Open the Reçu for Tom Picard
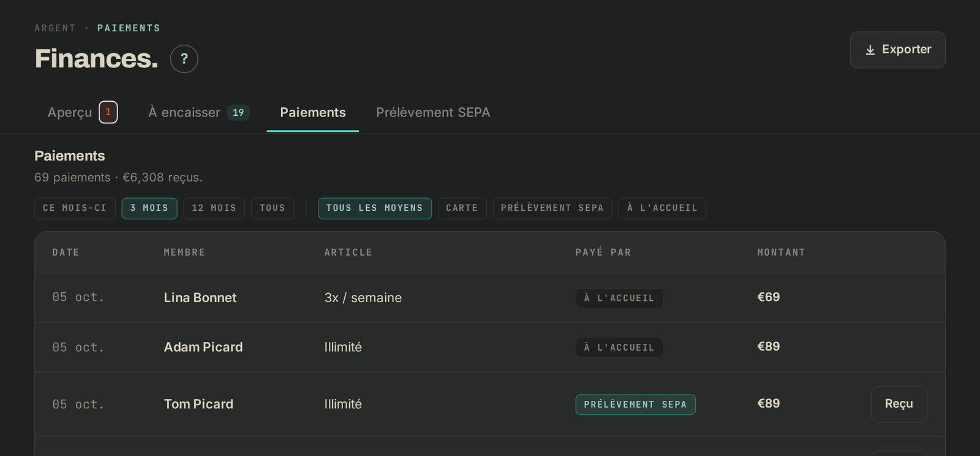 (x=899, y=404)
